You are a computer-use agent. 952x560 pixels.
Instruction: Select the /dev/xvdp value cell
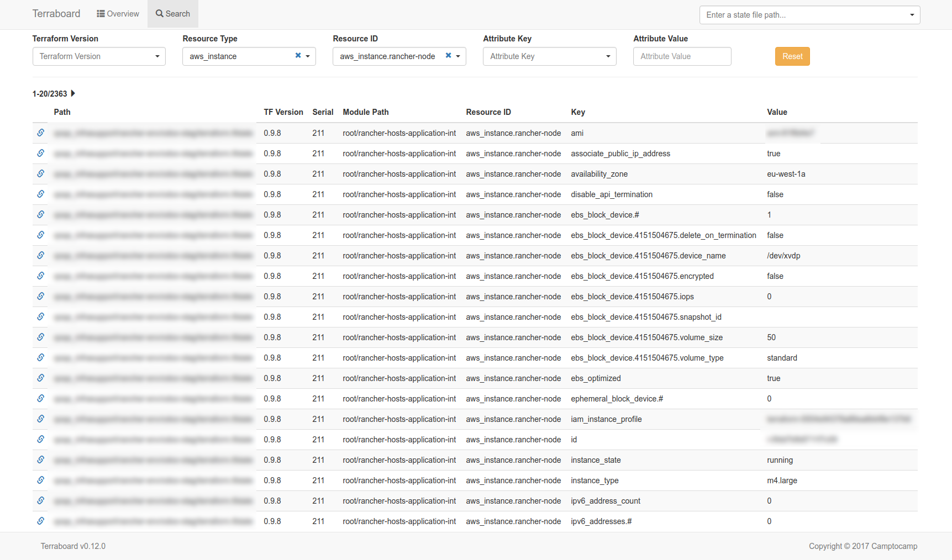[x=783, y=256]
